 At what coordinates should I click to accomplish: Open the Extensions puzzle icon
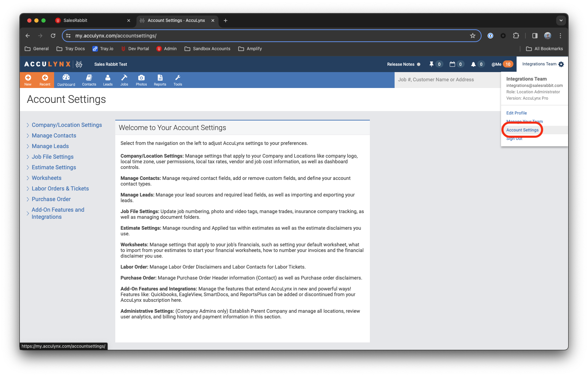(x=516, y=36)
